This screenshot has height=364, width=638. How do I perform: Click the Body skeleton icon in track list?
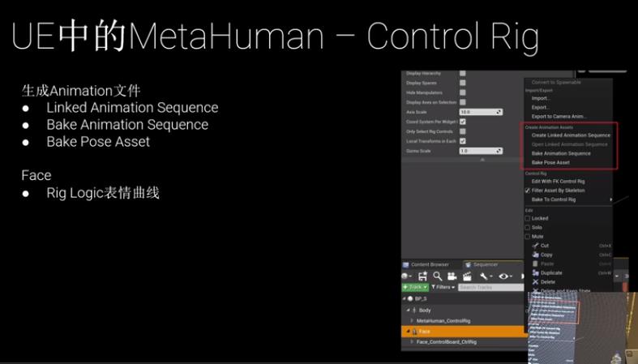point(414,310)
